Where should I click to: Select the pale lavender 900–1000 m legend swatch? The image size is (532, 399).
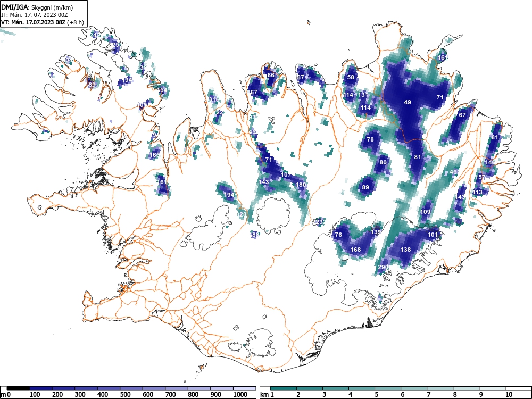222,388
